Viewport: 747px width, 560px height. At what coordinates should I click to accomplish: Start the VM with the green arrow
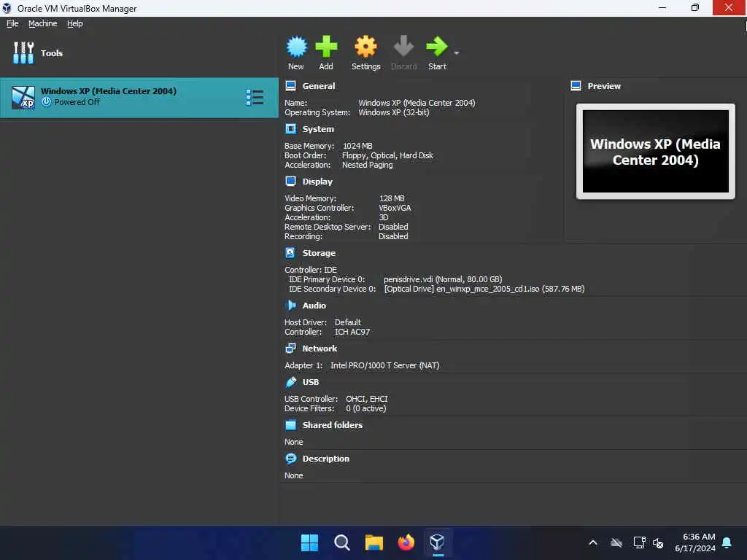pos(437,47)
